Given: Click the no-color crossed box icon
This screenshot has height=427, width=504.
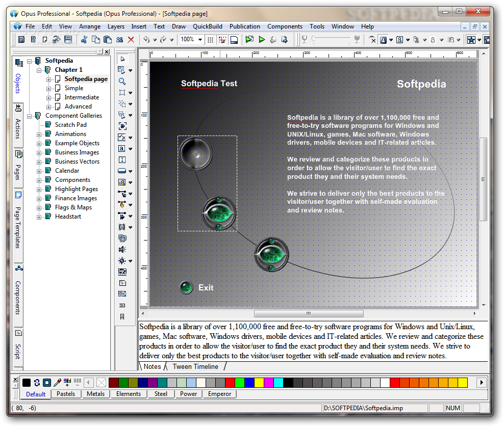Looking at the screenshot, I should coord(101,382).
